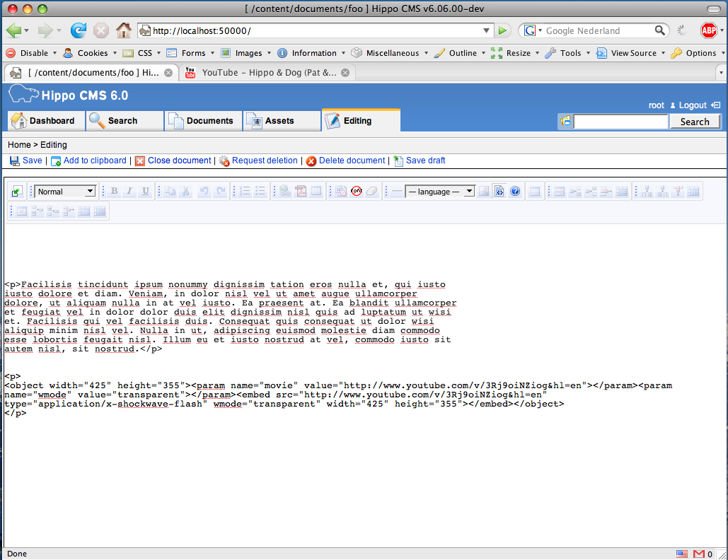The width and height of the screenshot is (728, 560).
Task: Click the Save draft link
Action: pyautogui.click(x=425, y=161)
